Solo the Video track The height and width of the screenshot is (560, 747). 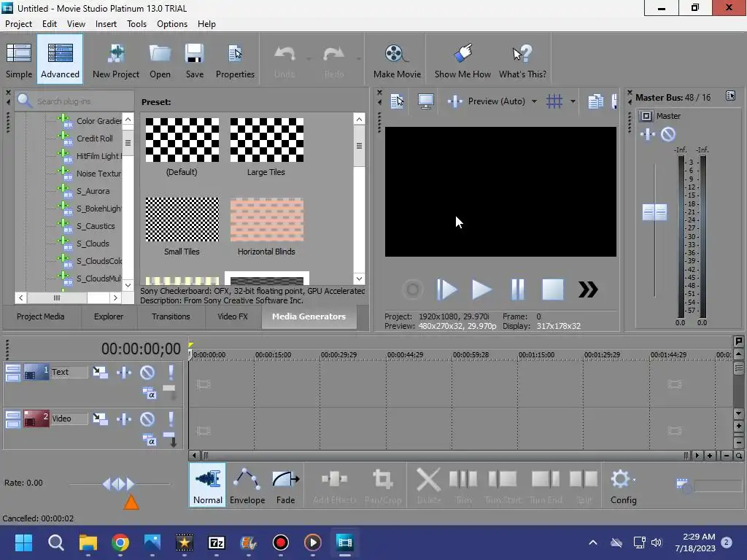coord(171,419)
